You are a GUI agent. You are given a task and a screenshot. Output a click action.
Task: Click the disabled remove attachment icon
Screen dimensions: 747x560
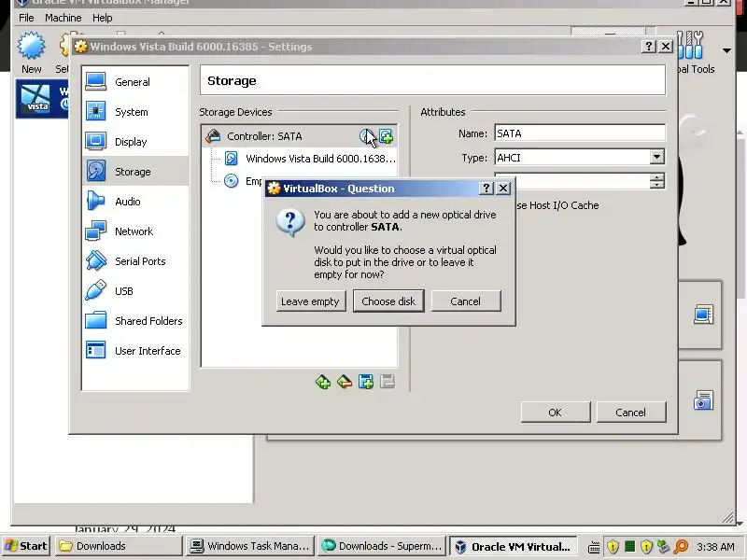pyautogui.click(x=388, y=382)
